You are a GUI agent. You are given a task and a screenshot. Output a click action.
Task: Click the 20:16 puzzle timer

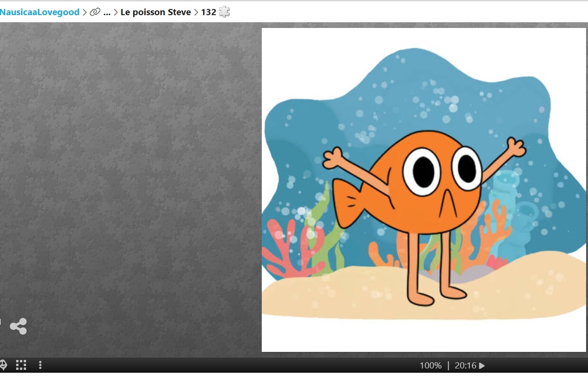point(465,366)
